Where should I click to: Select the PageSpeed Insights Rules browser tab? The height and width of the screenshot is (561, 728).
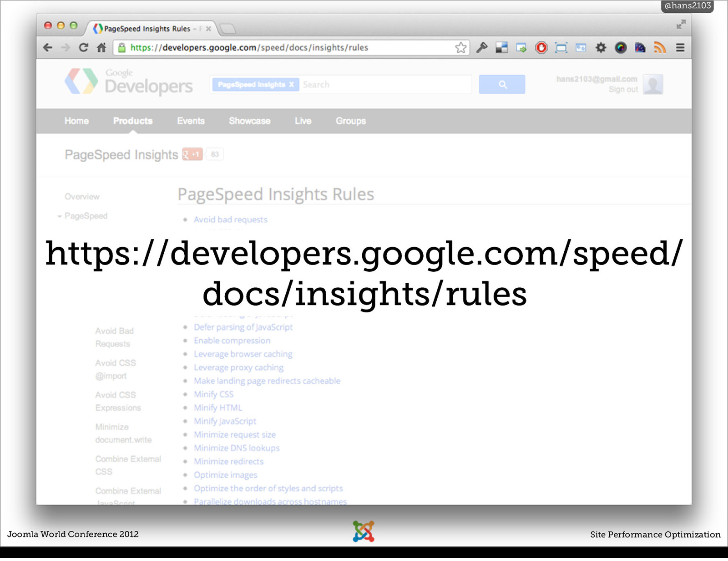[152, 29]
